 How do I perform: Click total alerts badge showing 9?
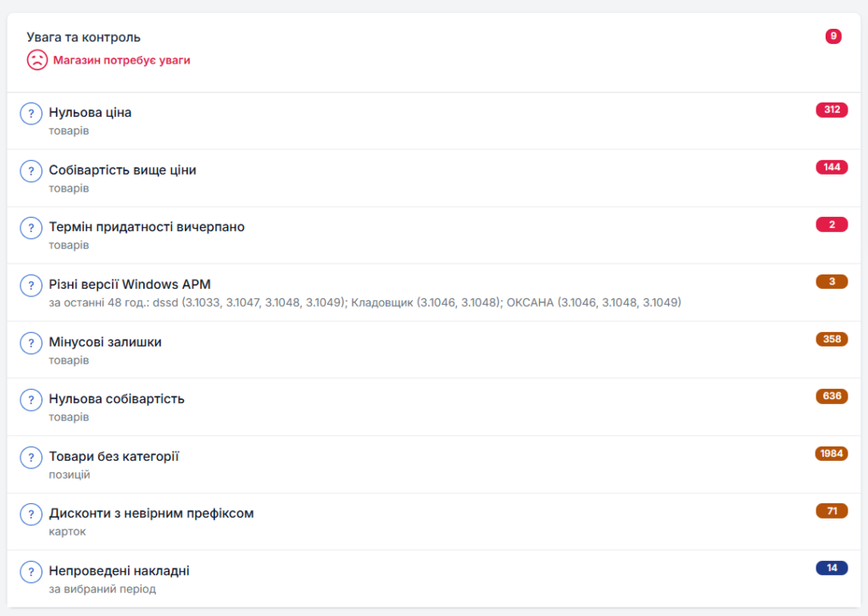833,36
